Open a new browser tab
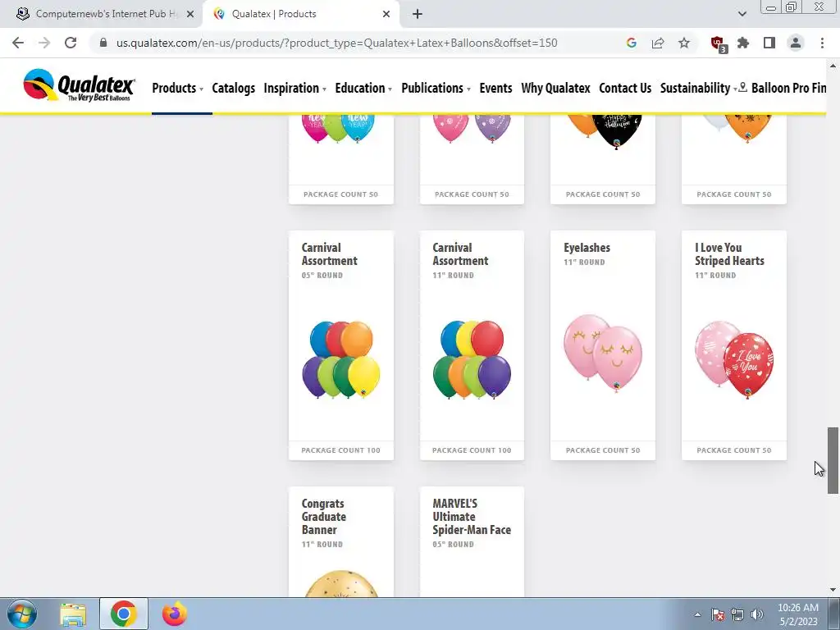 [x=418, y=14]
